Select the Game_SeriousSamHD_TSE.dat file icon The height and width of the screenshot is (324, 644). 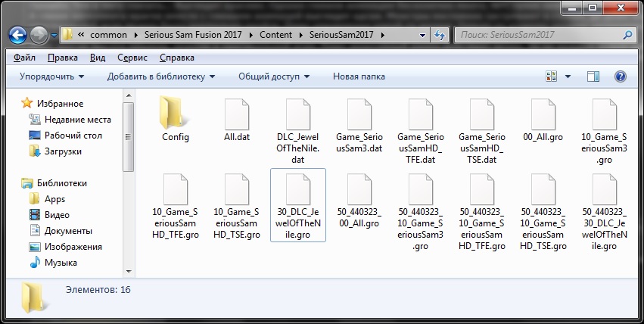(482, 114)
